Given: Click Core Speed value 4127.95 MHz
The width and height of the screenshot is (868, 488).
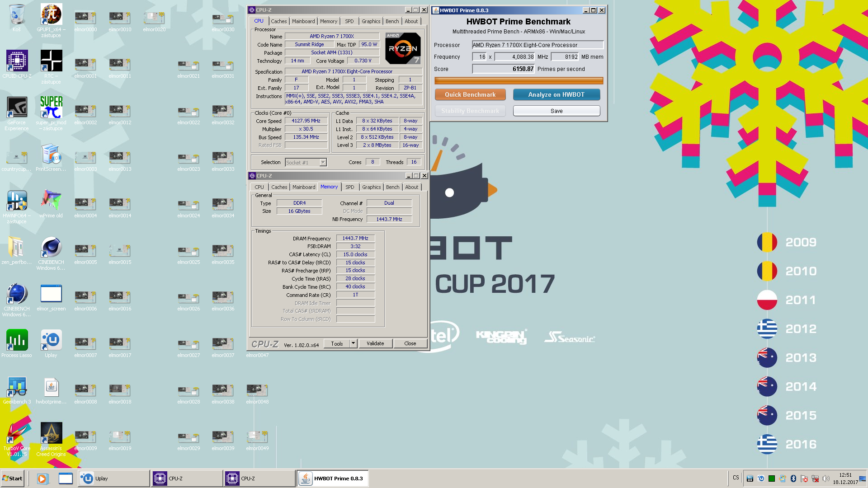Looking at the screenshot, I should (x=306, y=121).
